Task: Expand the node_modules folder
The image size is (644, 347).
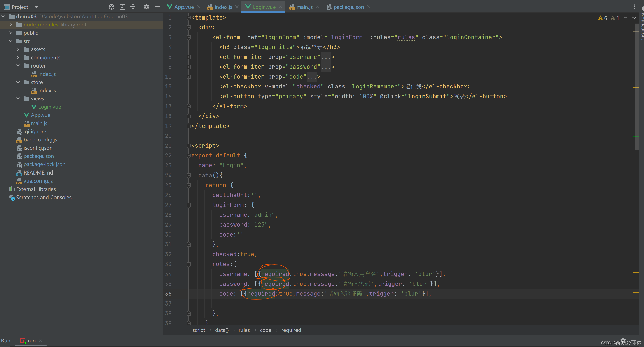Action: 10,25
